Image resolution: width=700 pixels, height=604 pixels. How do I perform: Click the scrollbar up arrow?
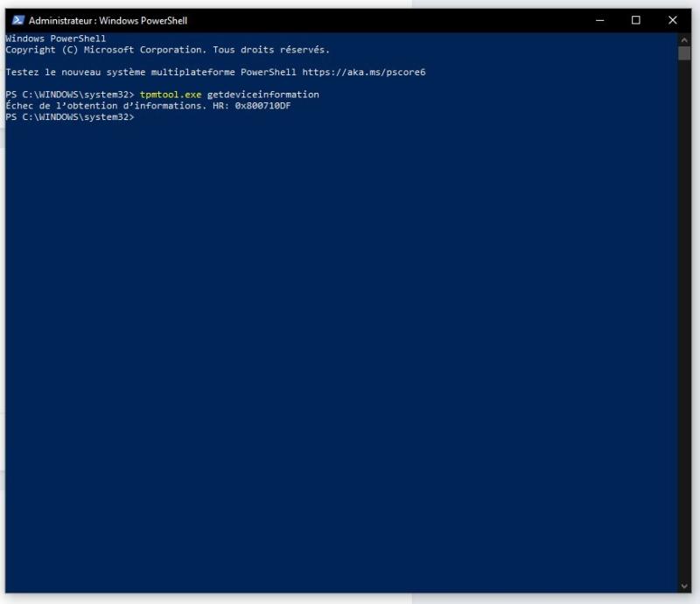(684, 39)
